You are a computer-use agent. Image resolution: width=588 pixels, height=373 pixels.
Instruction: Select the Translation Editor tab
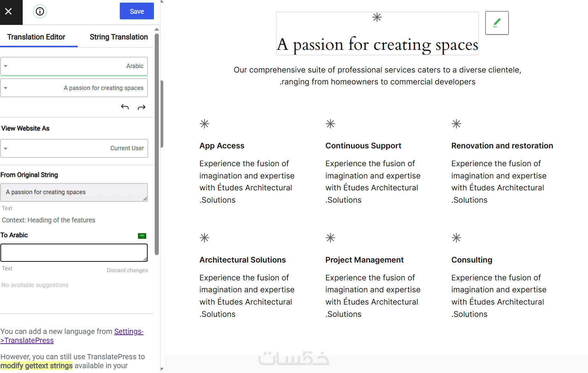click(x=36, y=37)
